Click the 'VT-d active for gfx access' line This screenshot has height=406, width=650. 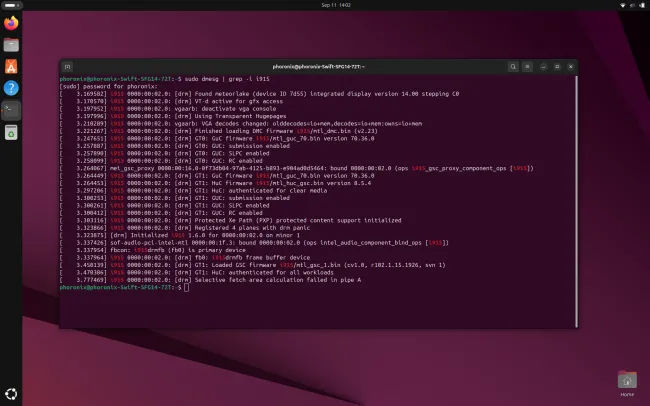[x=171, y=101]
